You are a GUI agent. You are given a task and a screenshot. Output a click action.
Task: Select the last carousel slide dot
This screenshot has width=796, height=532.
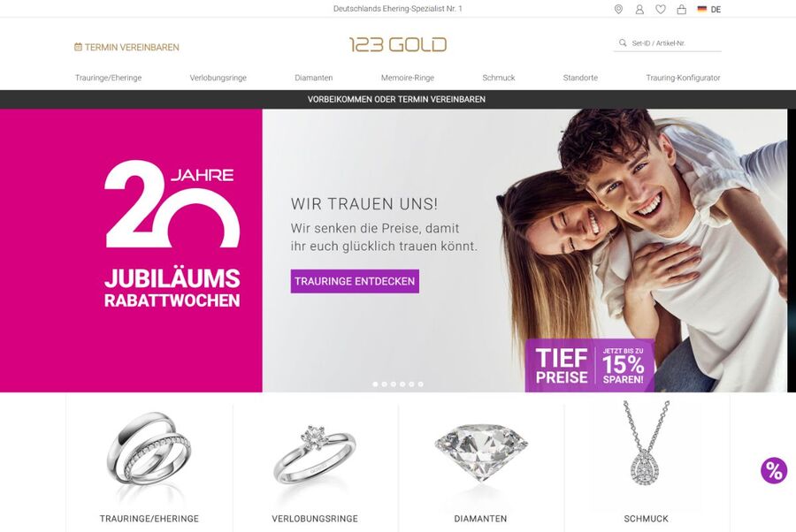point(420,384)
